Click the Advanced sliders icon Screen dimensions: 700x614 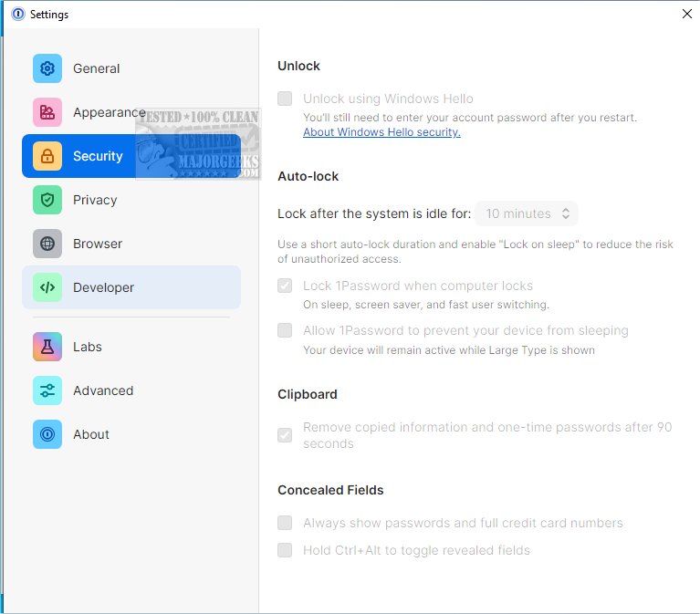[47, 390]
